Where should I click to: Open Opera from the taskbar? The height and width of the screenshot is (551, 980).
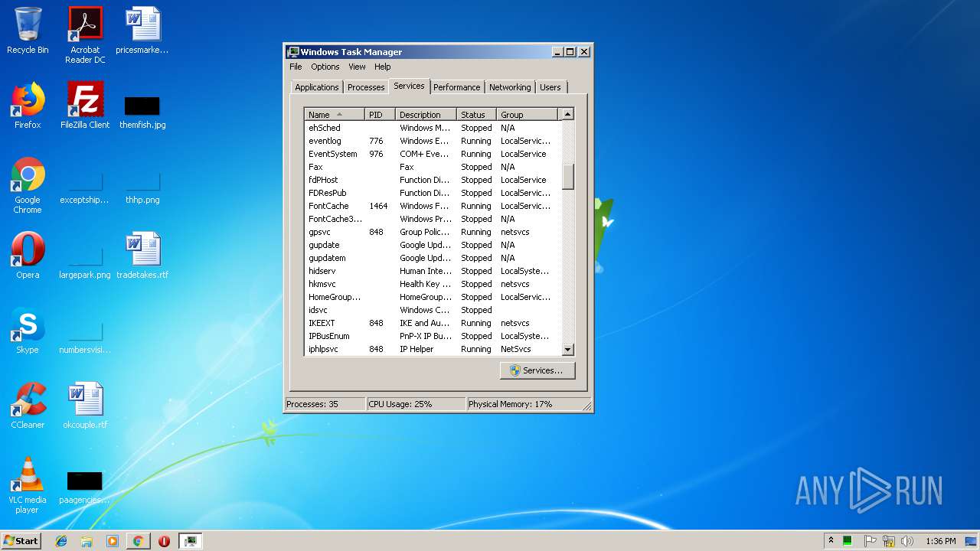point(164,541)
